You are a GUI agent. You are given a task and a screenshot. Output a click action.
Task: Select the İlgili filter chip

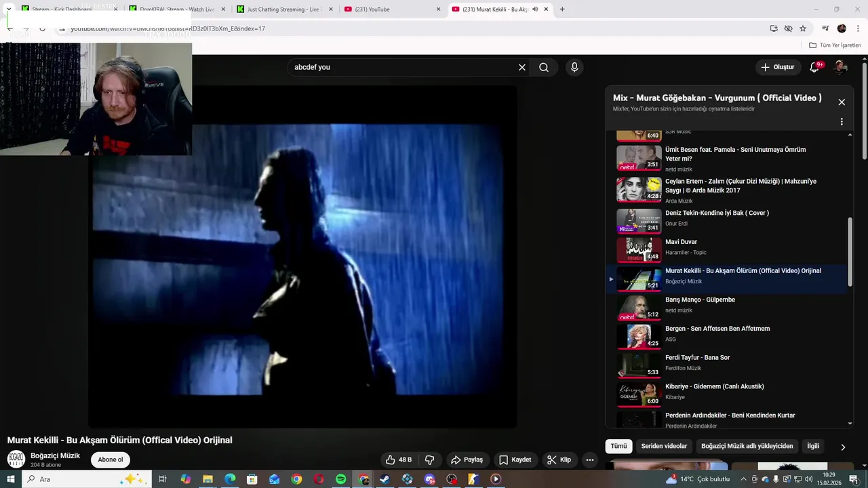pos(813,446)
